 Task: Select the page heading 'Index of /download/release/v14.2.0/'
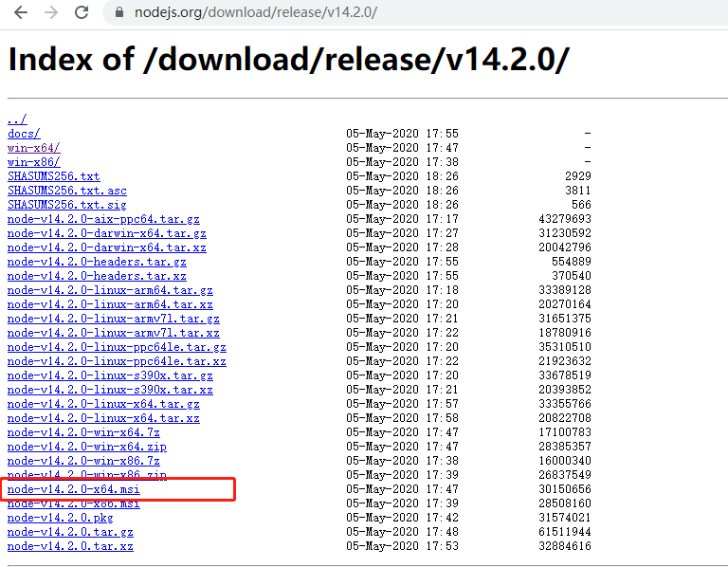(x=288, y=60)
